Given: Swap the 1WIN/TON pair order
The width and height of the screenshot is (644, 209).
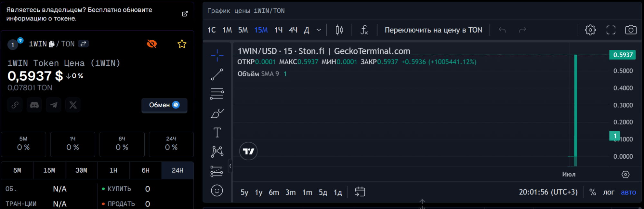Looking at the screenshot, I should coord(83,44).
